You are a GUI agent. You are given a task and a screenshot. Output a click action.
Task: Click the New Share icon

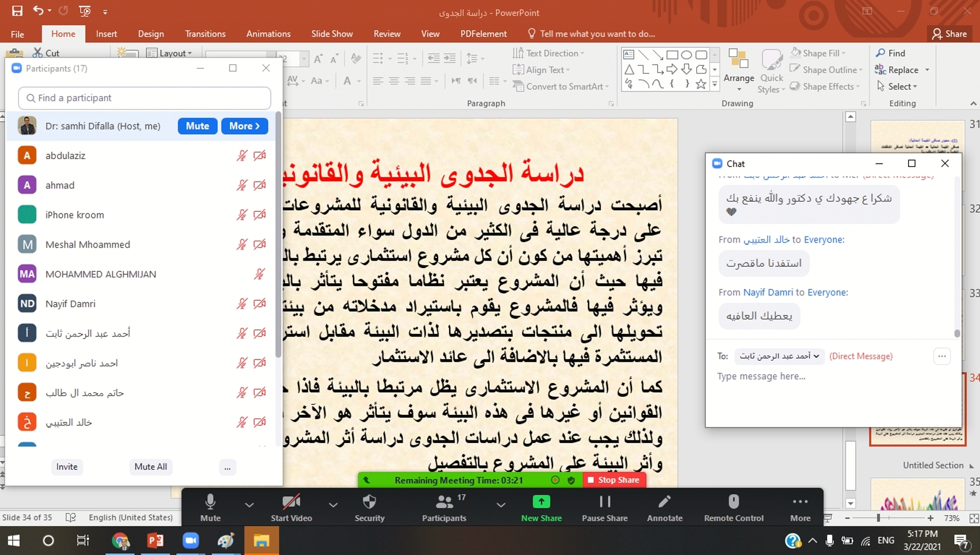tap(541, 502)
